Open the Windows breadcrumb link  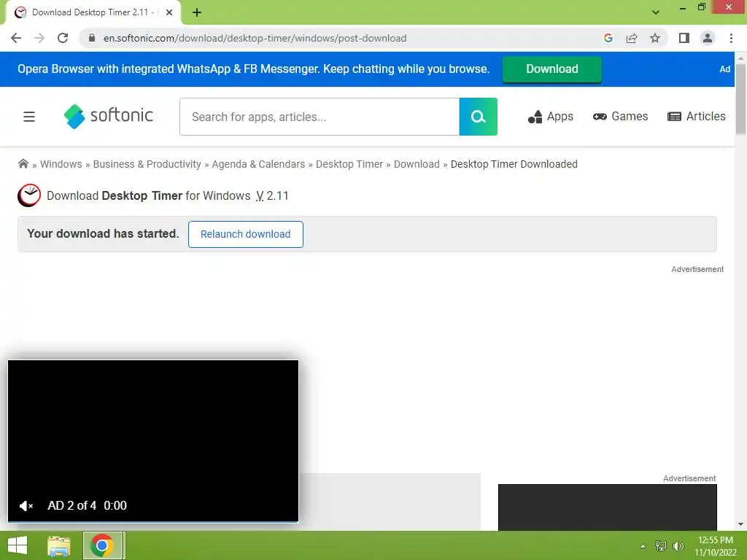61,164
